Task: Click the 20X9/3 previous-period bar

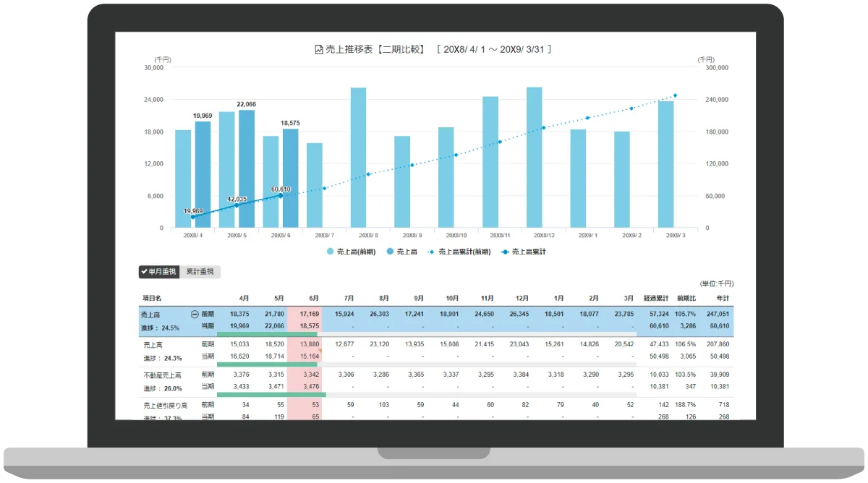Action: tap(665, 164)
